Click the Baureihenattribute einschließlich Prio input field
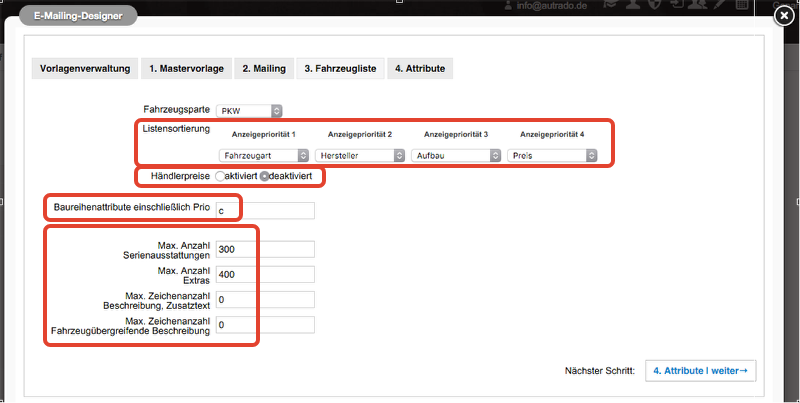800x403 pixels. pyautogui.click(x=265, y=211)
